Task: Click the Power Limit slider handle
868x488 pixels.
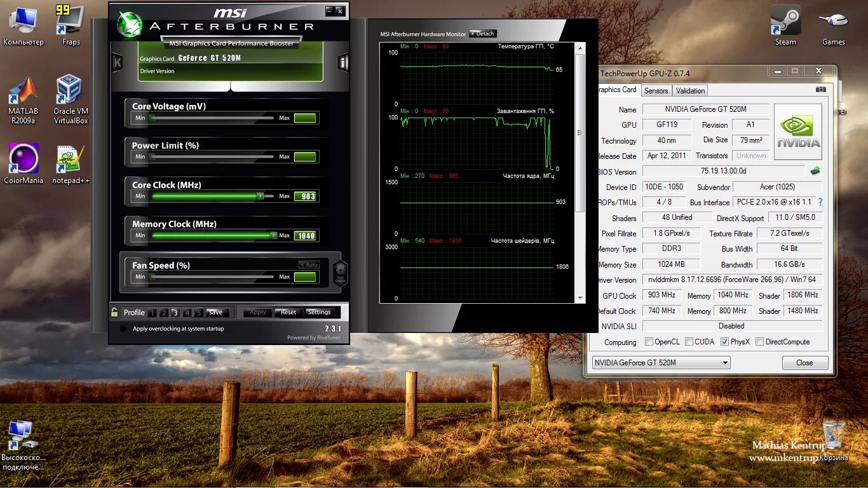Action: pos(152,156)
